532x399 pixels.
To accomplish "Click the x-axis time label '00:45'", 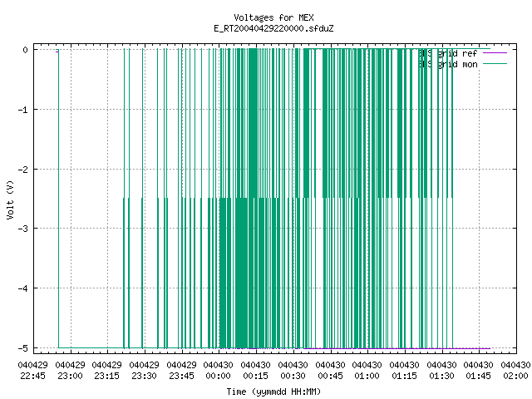I will click(330, 376).
